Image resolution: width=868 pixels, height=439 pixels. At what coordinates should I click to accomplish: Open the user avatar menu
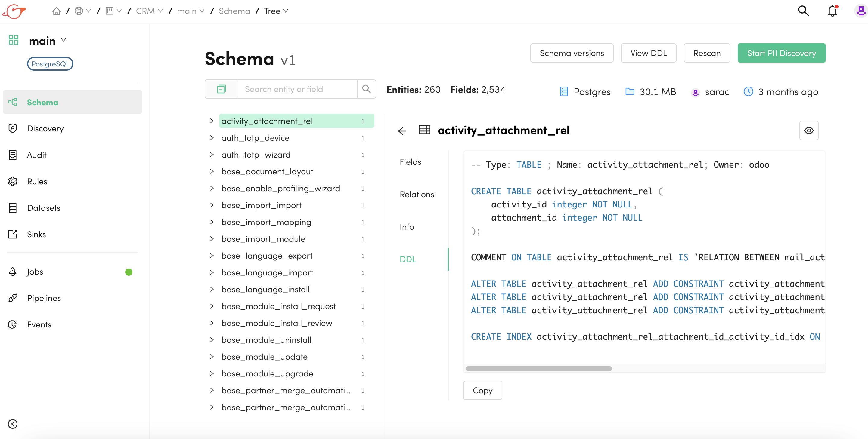[x=861, y=11]
